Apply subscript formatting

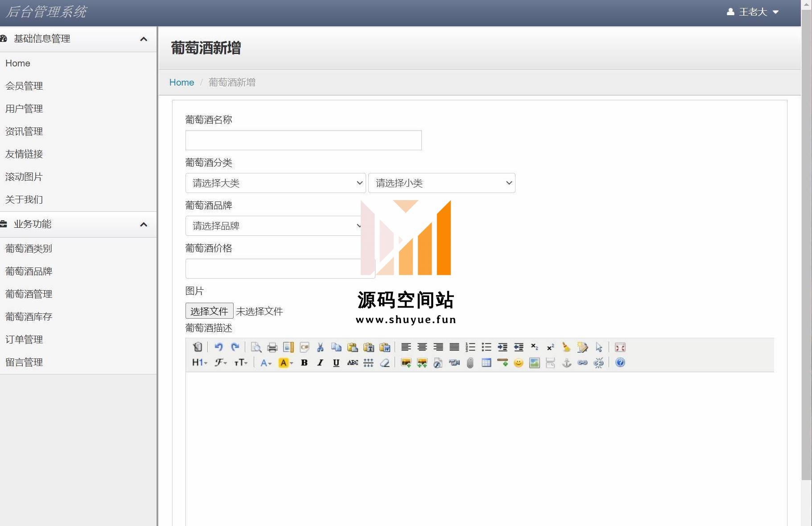click(534, 347)
